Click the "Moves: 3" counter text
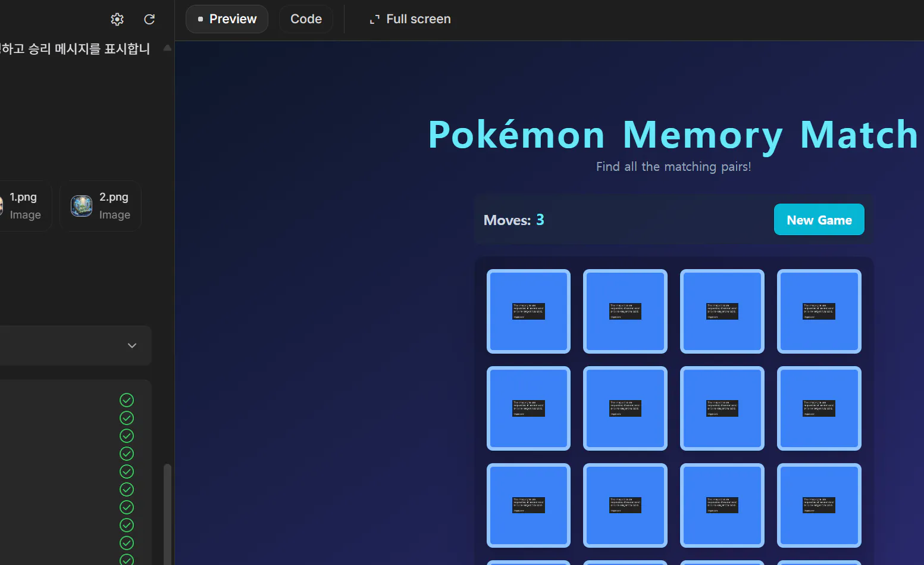The image size is (924, 565). (514, 220)
